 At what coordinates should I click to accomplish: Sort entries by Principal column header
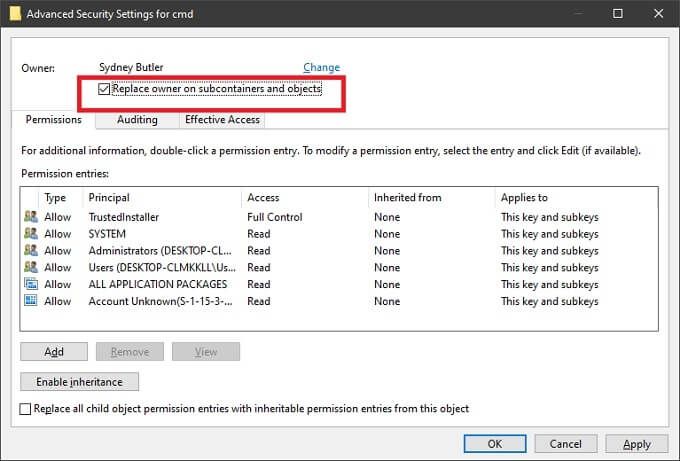(x=109, y=198)
